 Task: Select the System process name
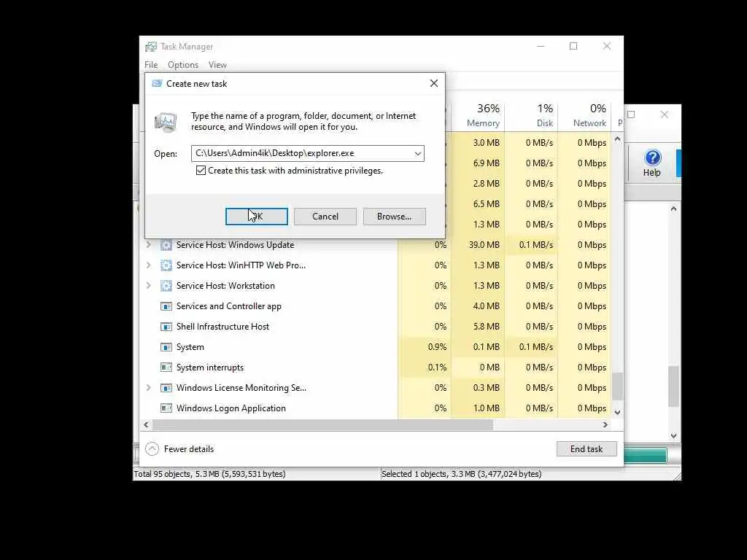tap(190, 347)
